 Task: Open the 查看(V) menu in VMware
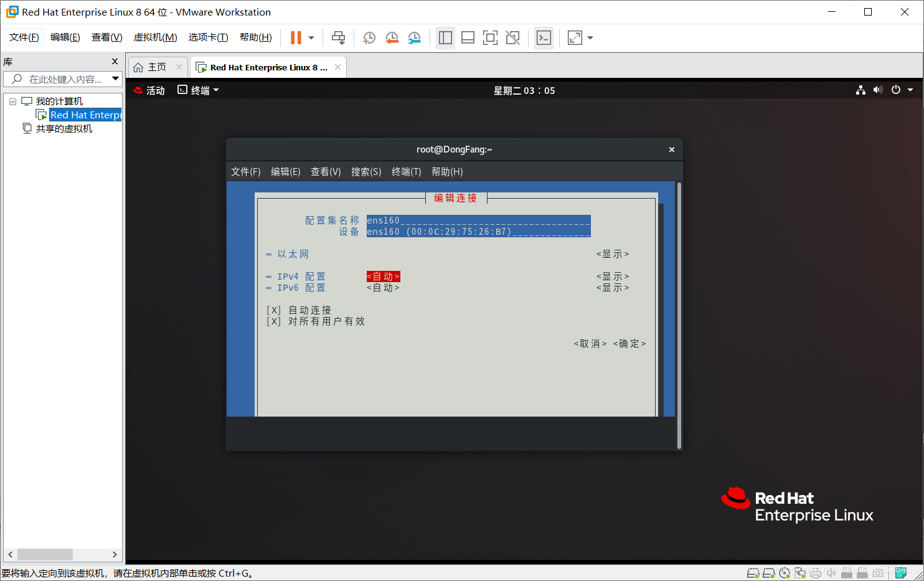coord(107,37)
